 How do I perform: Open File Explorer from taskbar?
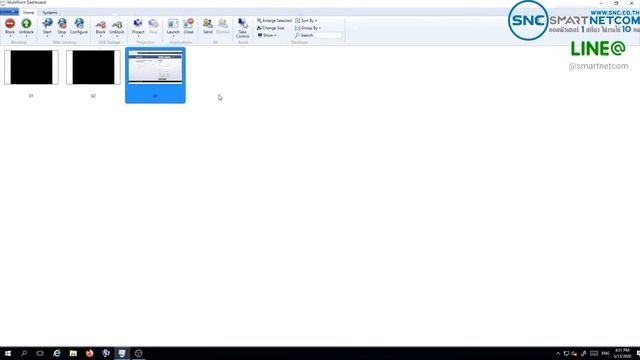click(x=73, y=353)
